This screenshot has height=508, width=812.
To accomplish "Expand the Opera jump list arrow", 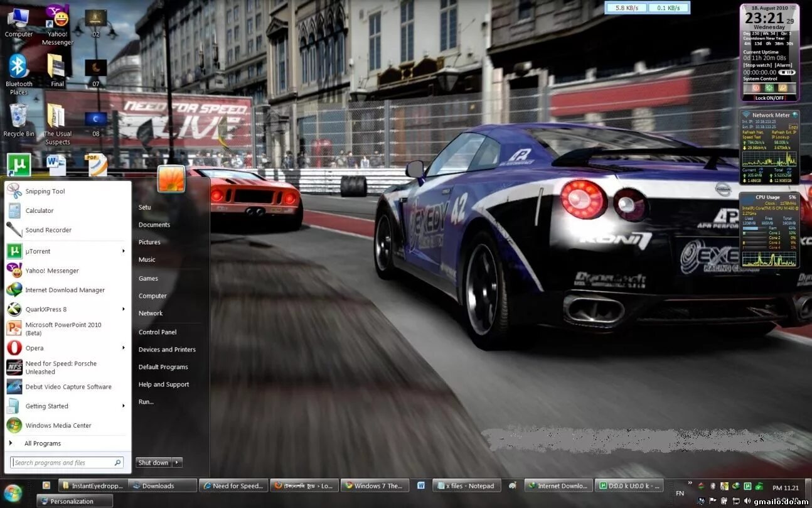I will pos(124,348).
